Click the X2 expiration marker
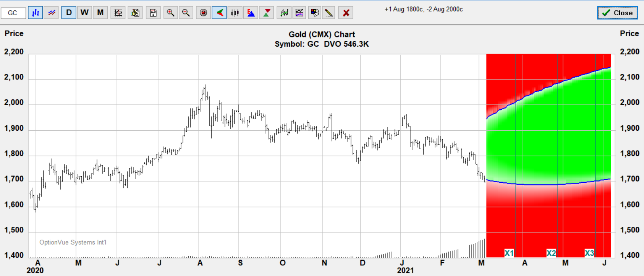Viewport: 644px width, 276px height. coord(551,253)
